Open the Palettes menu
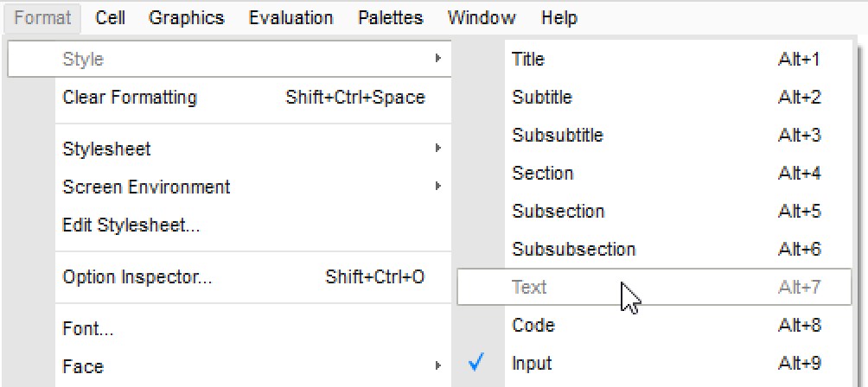 [x=391, y=17]
